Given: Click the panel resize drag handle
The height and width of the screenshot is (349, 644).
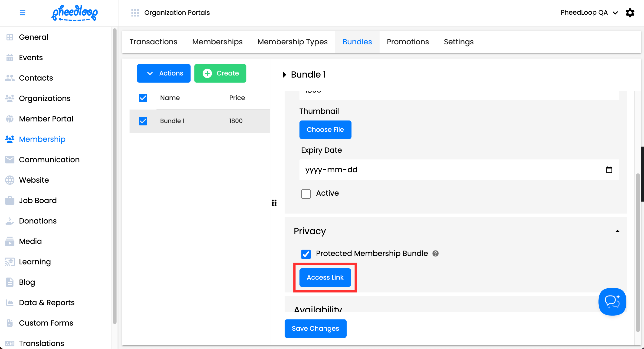Looking at the screenshot, I should point(274,203).
